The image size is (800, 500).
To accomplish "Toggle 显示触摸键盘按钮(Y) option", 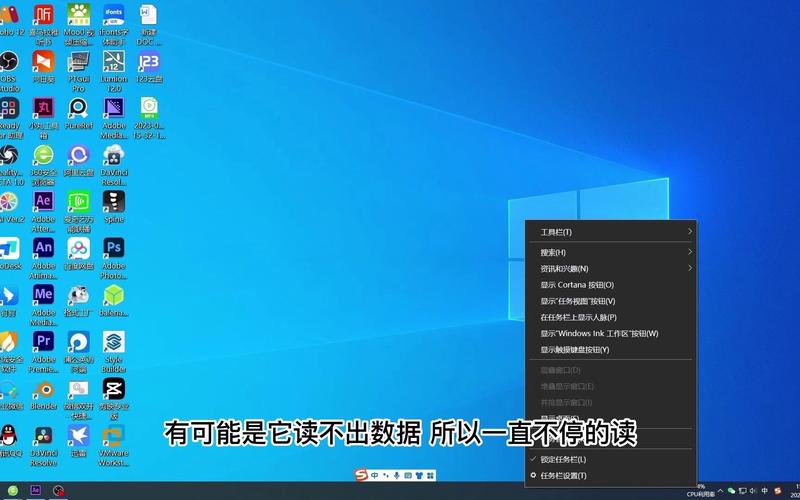I will point(611,349).
